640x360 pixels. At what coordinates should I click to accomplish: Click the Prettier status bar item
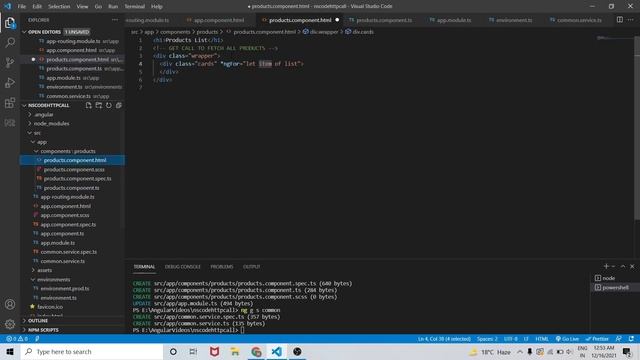tap(597, 339)
